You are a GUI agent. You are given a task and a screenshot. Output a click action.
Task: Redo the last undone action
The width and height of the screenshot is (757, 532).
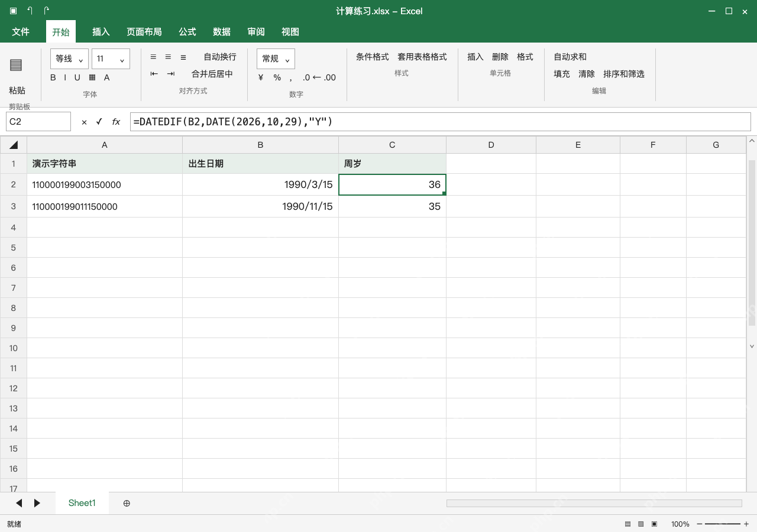point(46,11)
